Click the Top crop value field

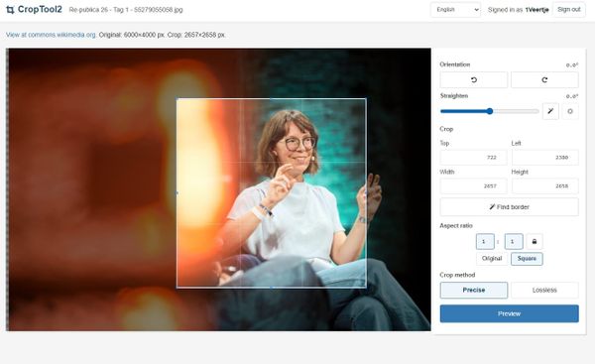pyautogui.click(x=474, y=157)
